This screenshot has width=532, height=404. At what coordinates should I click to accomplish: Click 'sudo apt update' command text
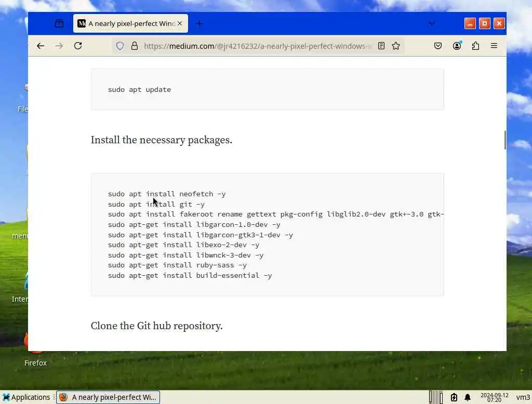(x=139, y=89)
